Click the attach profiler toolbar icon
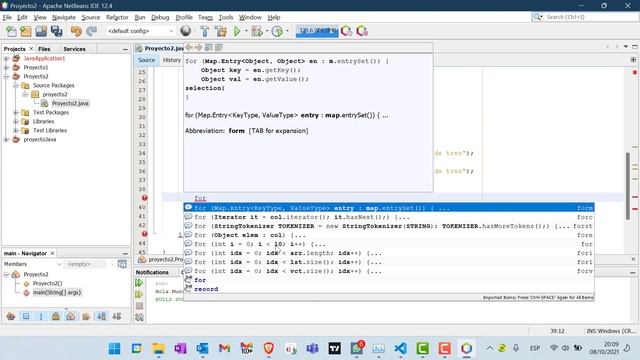 pyautogui.click(x=362, y=31)
